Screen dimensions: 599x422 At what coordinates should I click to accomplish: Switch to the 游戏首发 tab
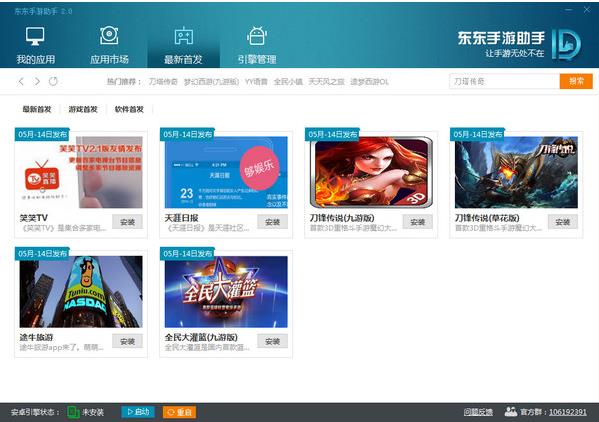click(83, 109)
